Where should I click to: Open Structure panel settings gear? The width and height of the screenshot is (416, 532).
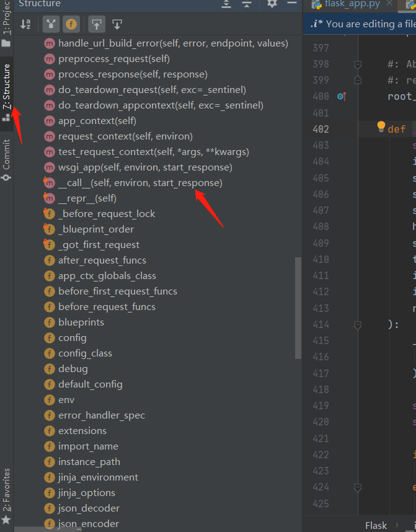(x=272, y=4)
